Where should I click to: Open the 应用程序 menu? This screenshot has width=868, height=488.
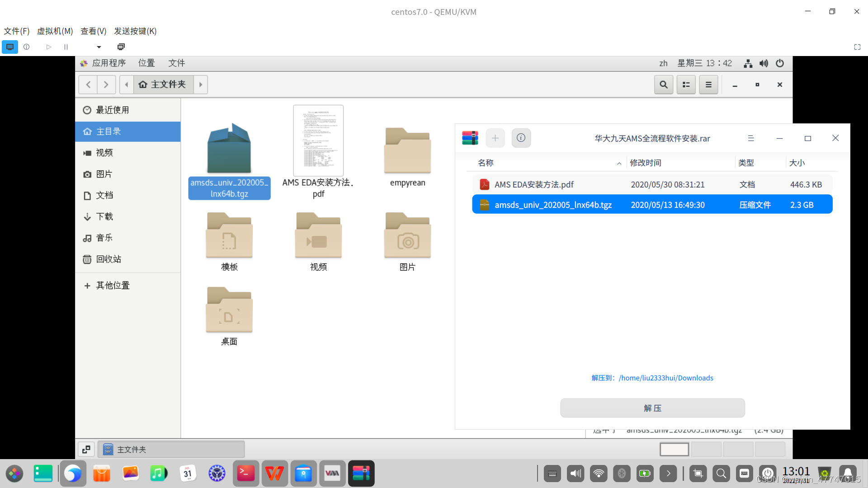pyautogui.click(x=108, y=63)
